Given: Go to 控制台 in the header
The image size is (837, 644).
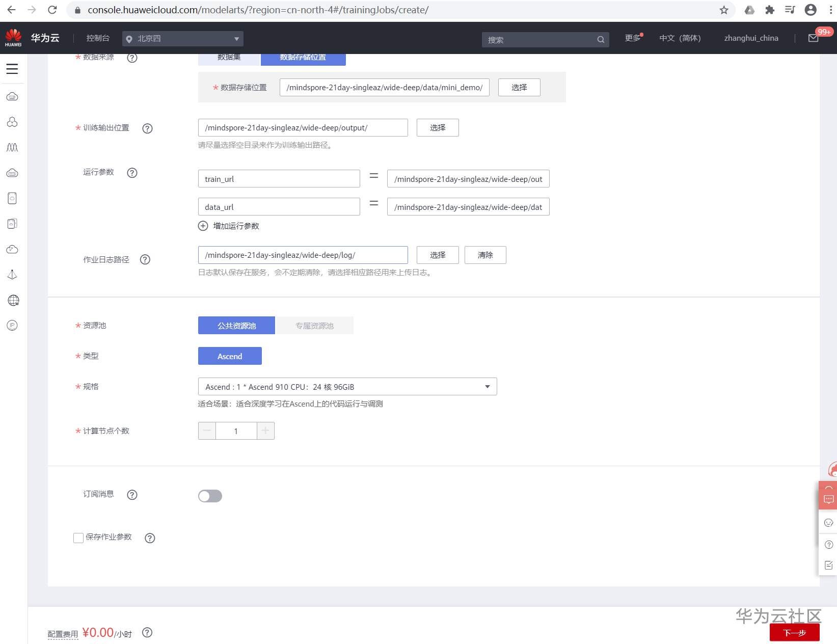Looking at the screenshot, I should pyautogui.click(x=98, y=38).
